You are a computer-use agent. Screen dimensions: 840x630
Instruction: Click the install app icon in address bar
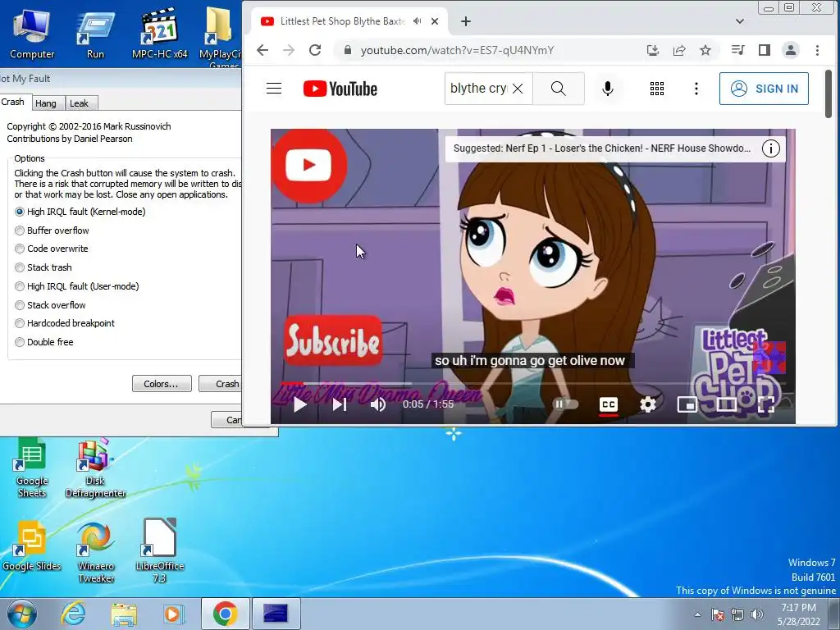652,50
